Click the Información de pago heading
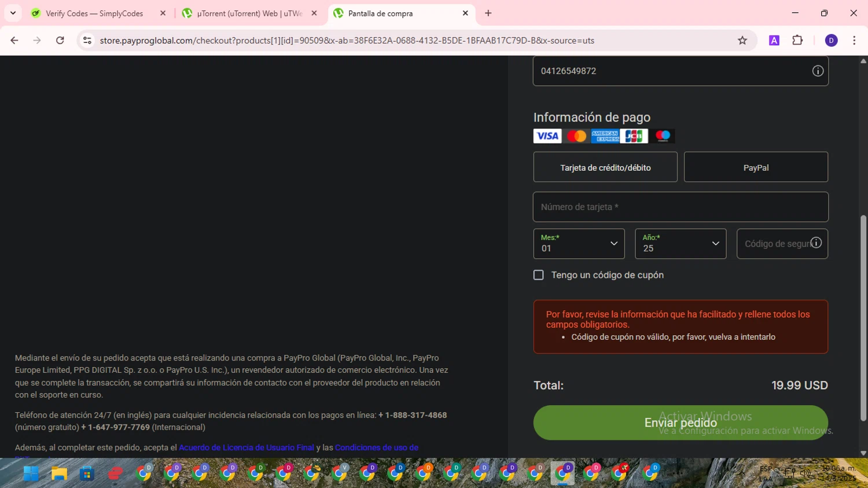 coord(592,117)
